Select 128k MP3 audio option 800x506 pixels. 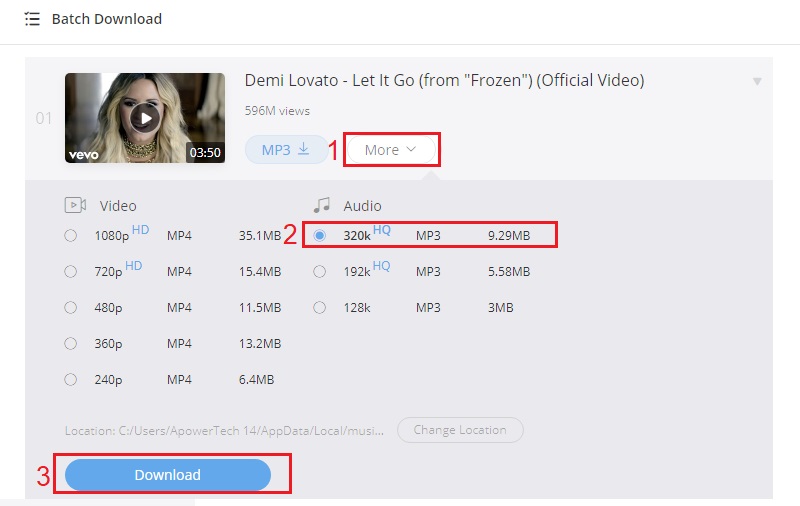coord(319,308)
